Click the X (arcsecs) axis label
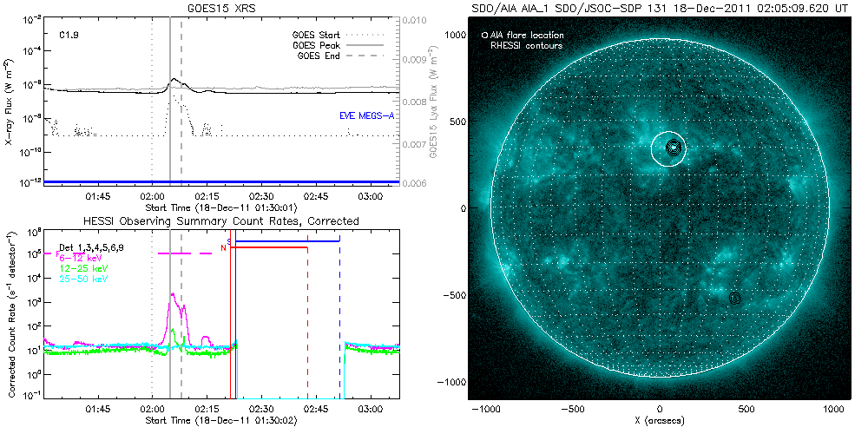The height and width of the screenshot is (434, 868). (x=661, y=420)
